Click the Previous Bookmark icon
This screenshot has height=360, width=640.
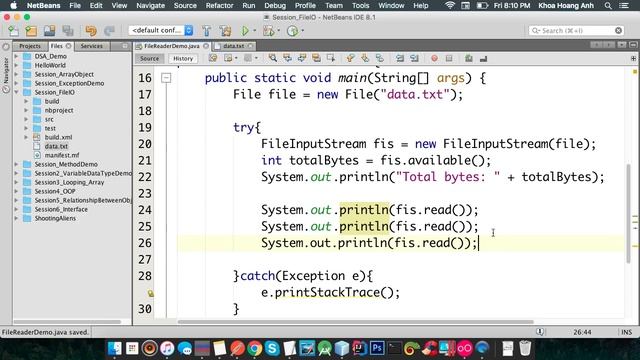pos(350,58)
